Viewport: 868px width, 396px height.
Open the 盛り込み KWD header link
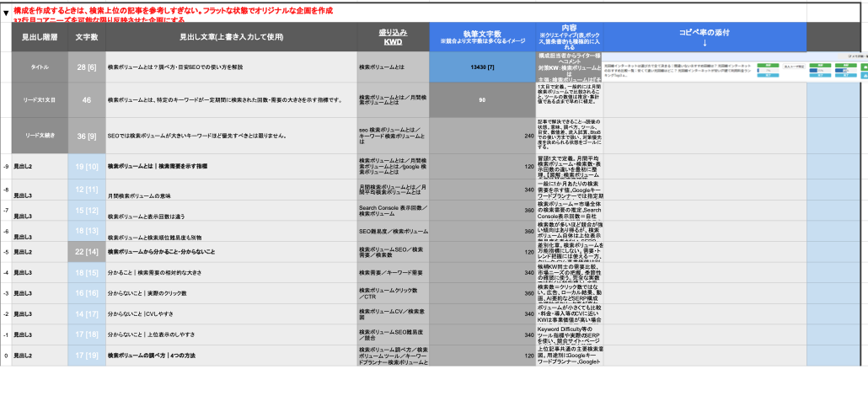click(393, 37)
